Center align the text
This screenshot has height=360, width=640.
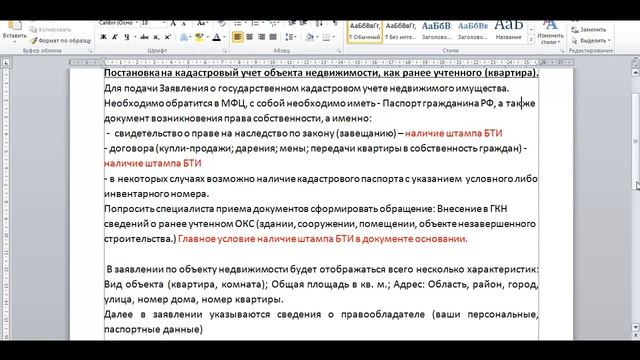pyautogui.click(x=249, y=37)
